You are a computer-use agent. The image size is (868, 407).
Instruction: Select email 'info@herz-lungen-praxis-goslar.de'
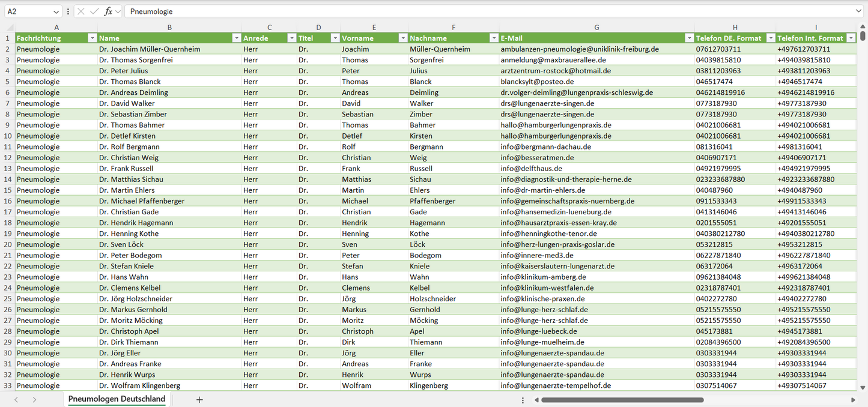596,244
